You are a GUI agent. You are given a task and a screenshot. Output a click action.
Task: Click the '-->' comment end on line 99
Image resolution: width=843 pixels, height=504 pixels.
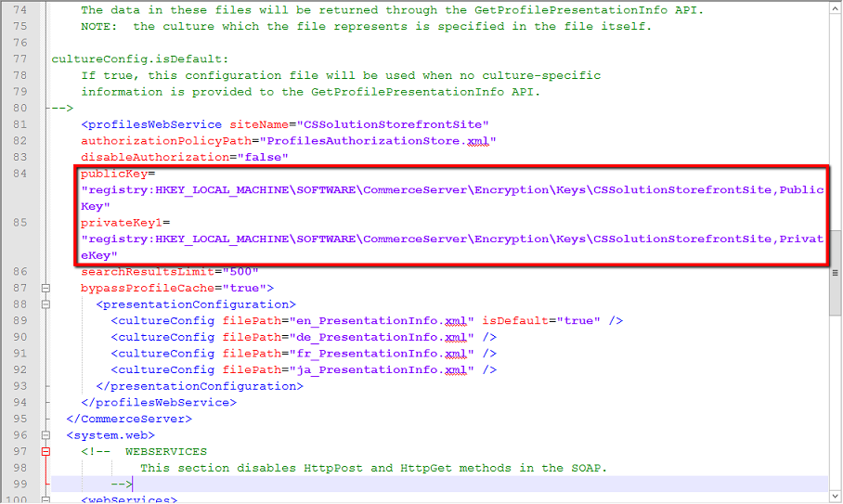(122, 485)
